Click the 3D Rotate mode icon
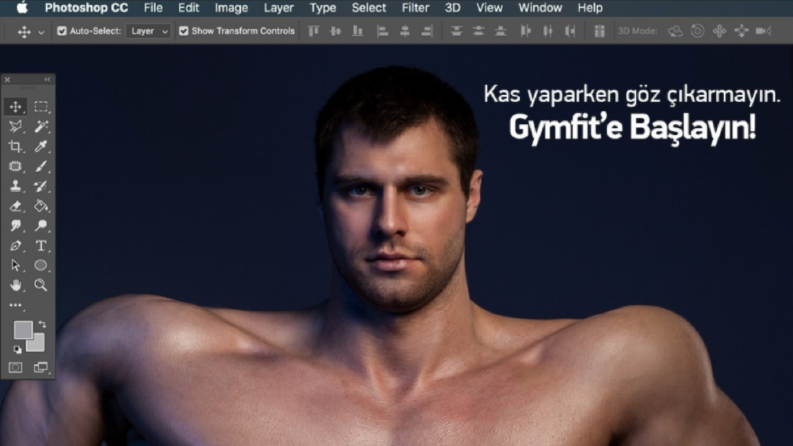Image resolution: width=793 pixels, height=446 pixels. pyautogui.click(x=675, y=31)
